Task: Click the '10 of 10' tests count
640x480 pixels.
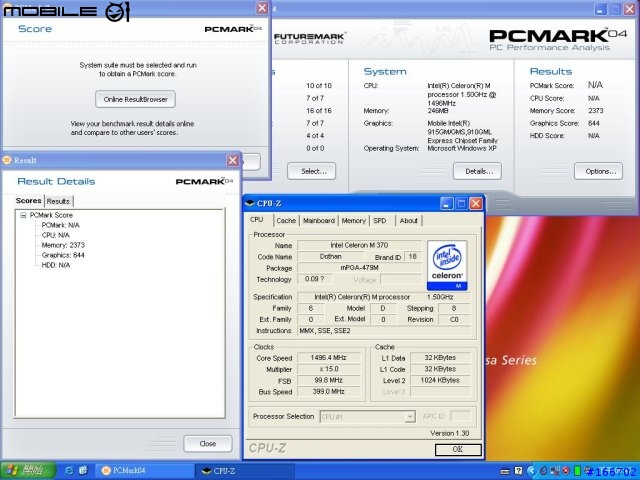Action: 319,86
